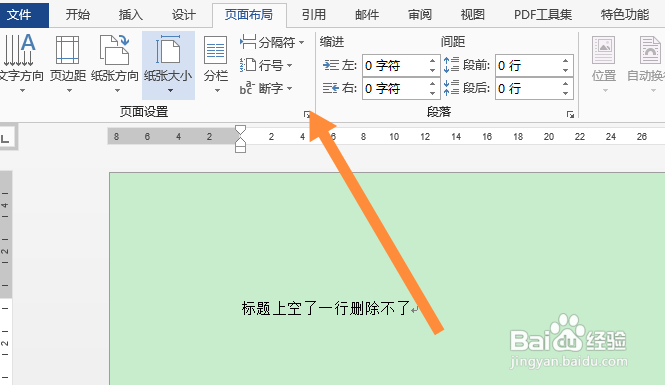This screenshot has height=385, width=665.
Task: Expand the 文字方向 dropdown arrow
Action: (x=22, y=91)
